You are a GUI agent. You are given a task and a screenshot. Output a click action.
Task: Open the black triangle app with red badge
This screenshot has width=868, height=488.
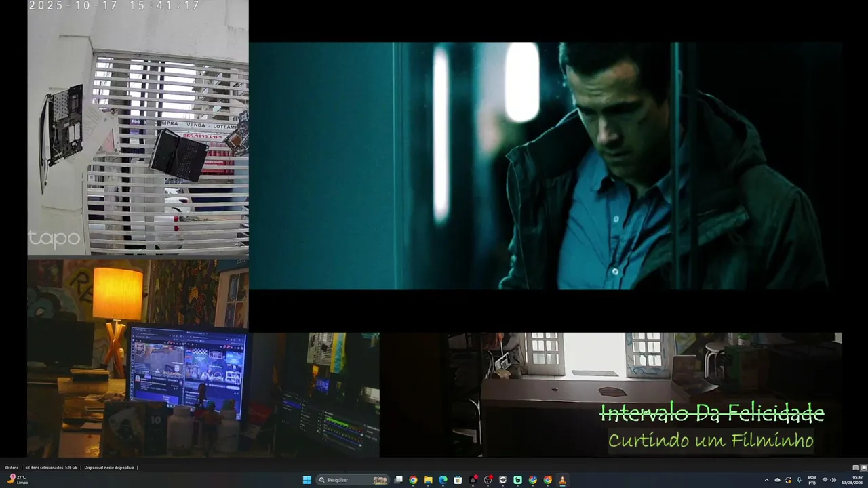click(x=473, y=480)
